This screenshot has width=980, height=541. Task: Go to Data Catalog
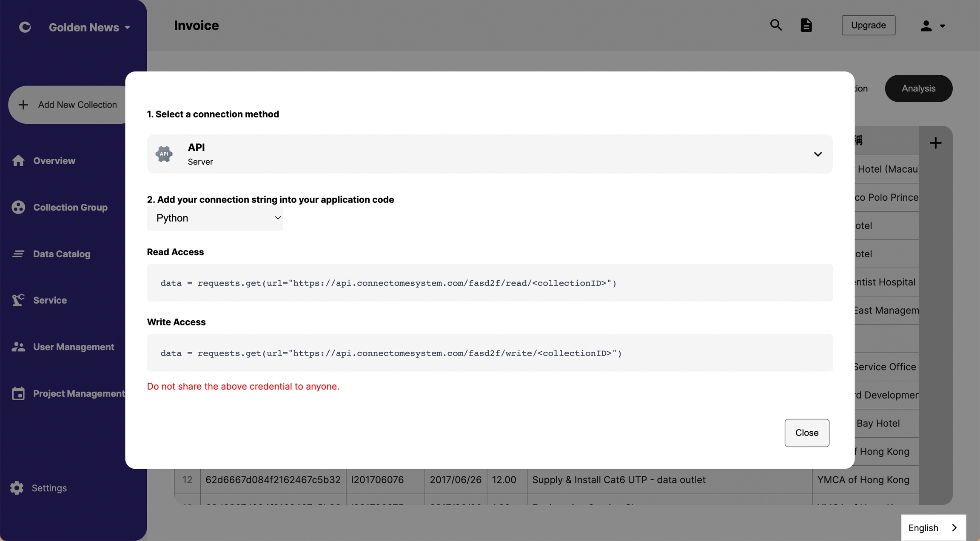[62, 254]
